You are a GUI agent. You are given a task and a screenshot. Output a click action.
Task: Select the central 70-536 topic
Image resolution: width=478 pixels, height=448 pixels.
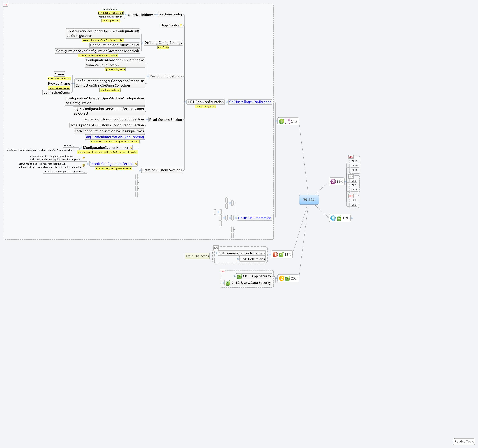point(309,200)
